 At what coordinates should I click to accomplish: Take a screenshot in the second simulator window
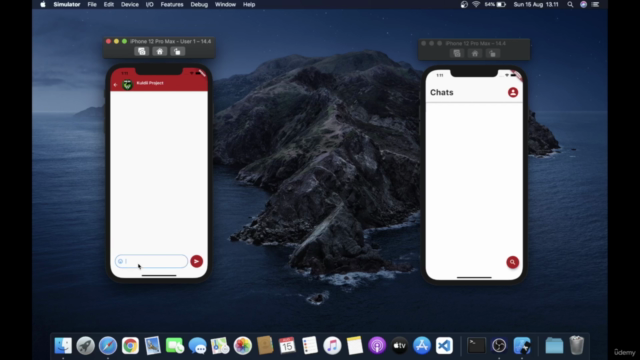coord(457,53)
